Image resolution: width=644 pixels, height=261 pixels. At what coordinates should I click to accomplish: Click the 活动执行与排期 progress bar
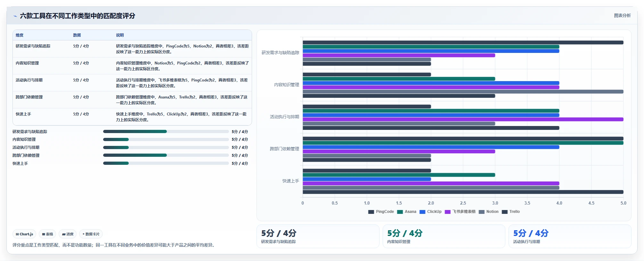(x=166, y=147)
